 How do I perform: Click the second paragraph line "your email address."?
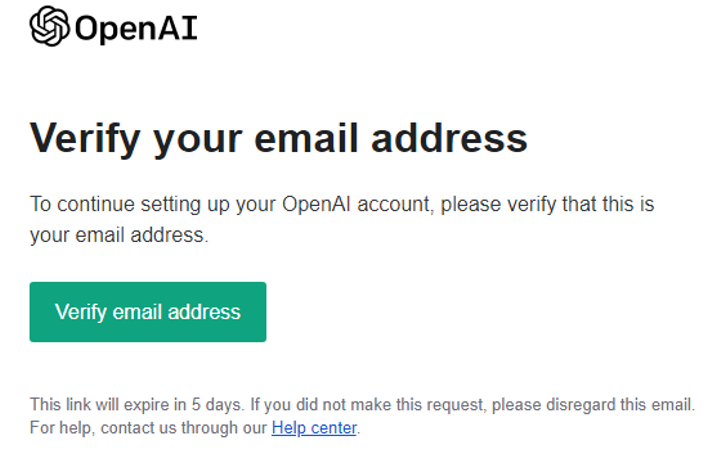click(x=119, y=235)
